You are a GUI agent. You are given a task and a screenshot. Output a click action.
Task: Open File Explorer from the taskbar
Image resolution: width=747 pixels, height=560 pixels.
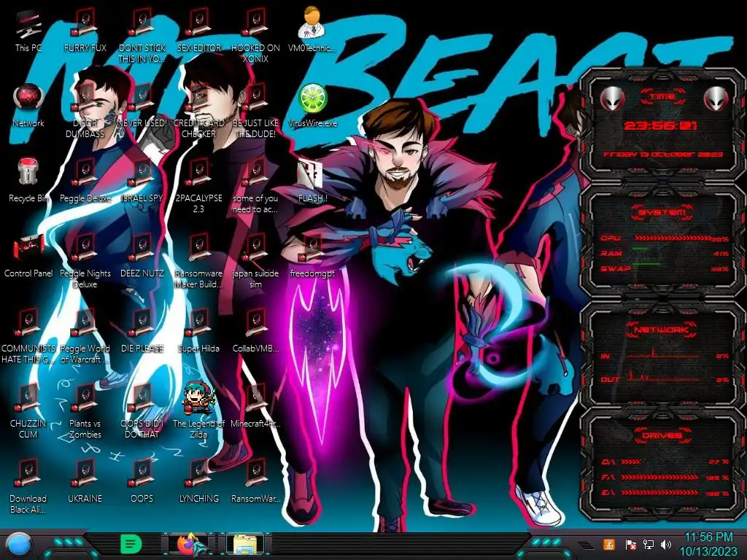click(245, 544)
